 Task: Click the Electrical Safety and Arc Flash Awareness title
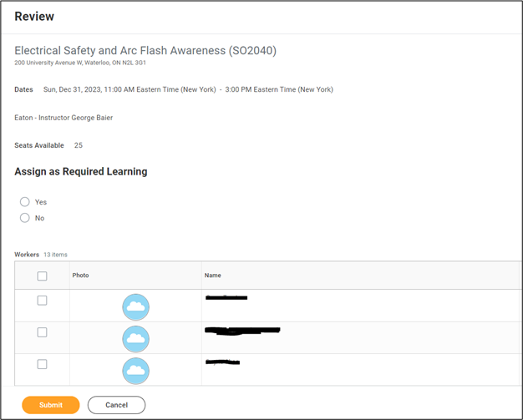(145, 50)
